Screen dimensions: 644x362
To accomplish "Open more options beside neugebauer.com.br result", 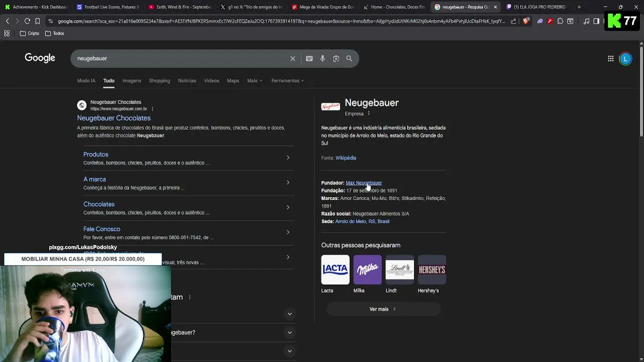I will (x=152, y=109).
